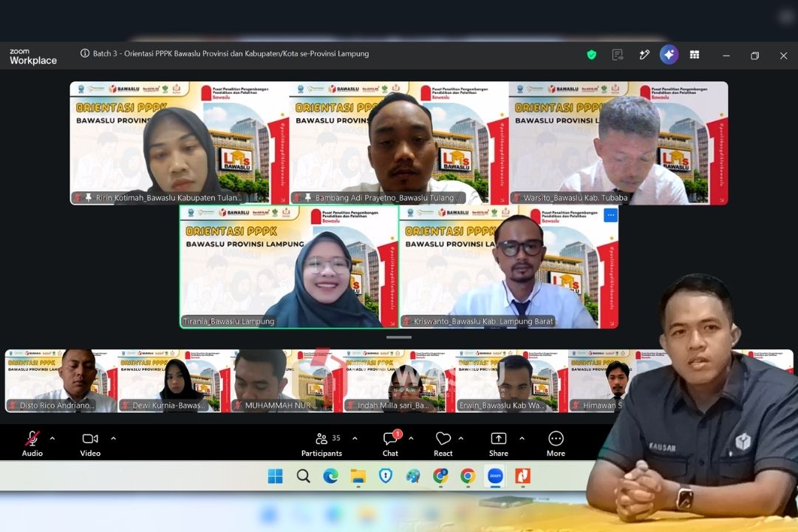Expand the React options caret
The height and width of the screenshot is (532, 798).
pyautogui.click(x=461, y=438)
